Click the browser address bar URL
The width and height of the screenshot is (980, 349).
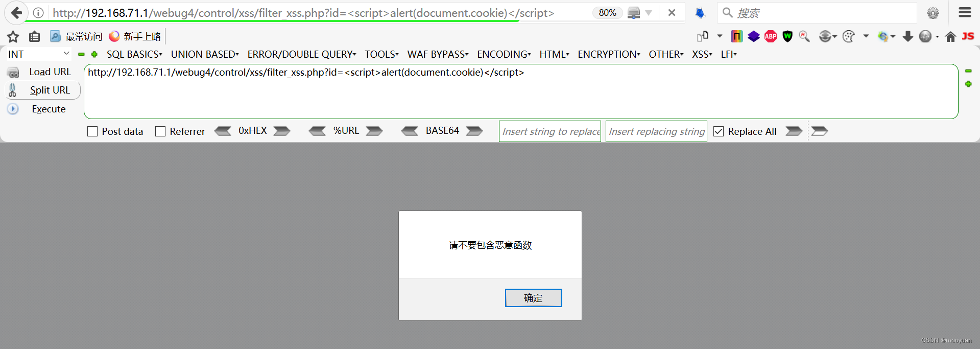(303, 13)
